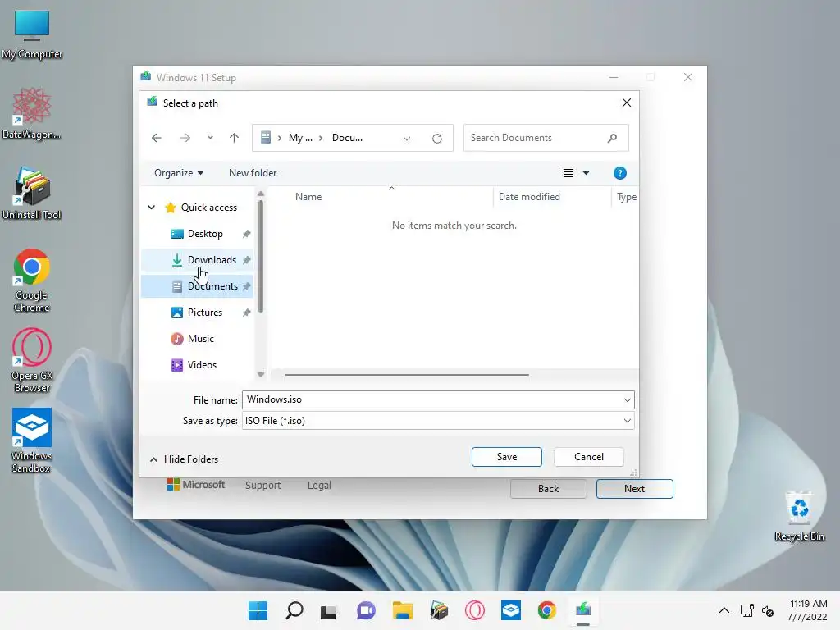Open My Computer desktop icon
The width and height of the screenshot is (840, 630).
[32, 34]
